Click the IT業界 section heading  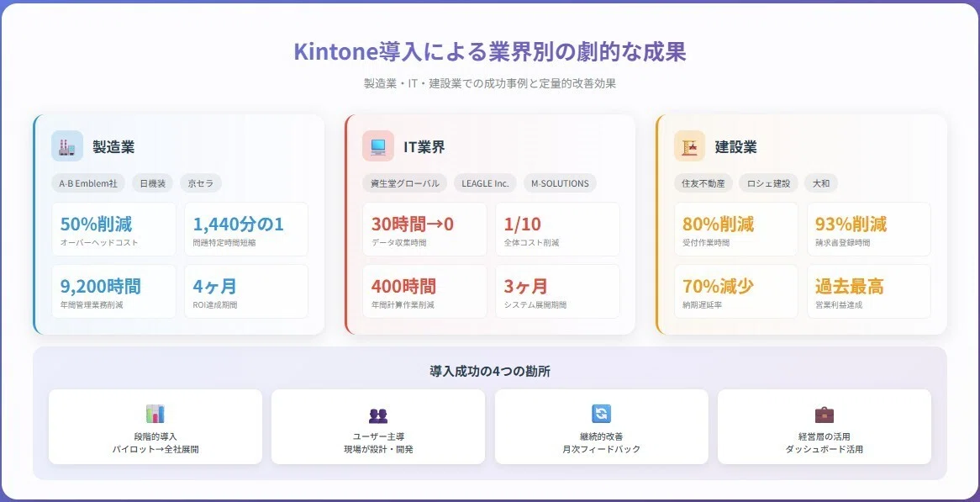click(x=424, y=147)
